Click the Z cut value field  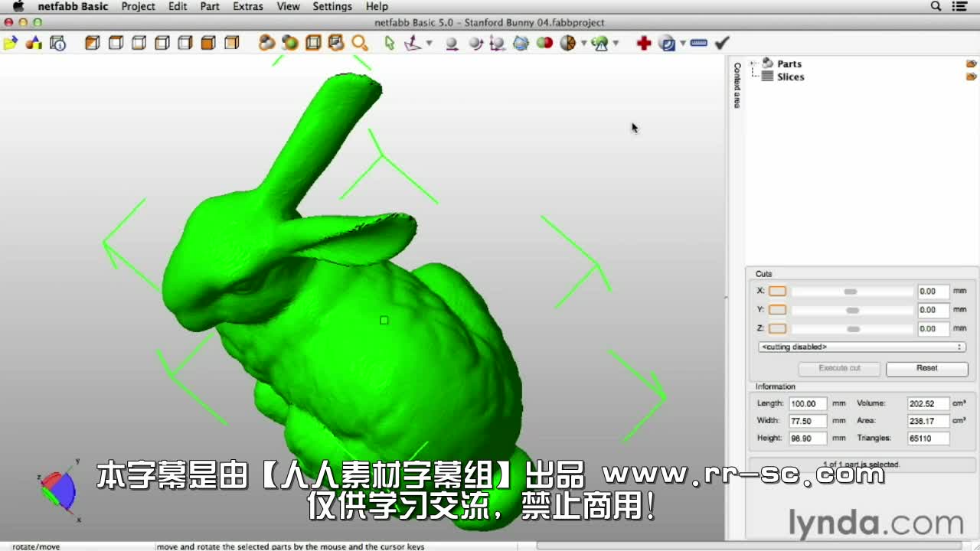click(933, 328)
